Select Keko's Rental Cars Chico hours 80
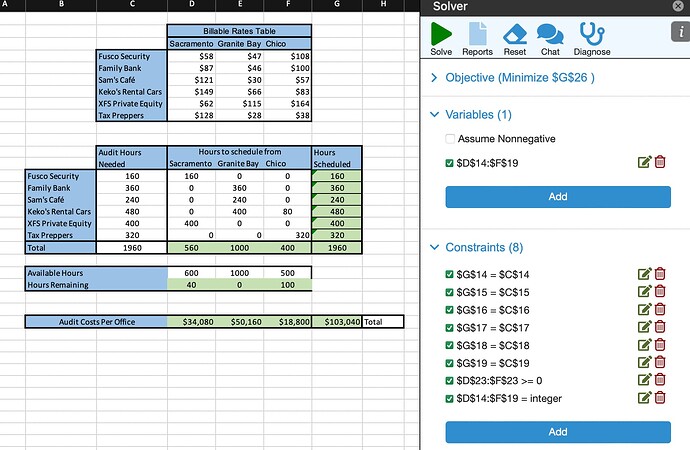The width and height of the screenshot is (690, 450). point(288,212)
